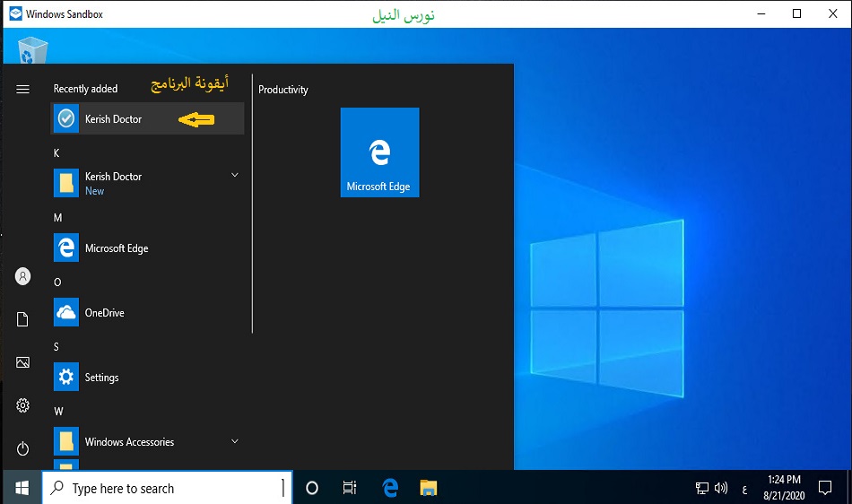Viewport: 852px width, 504px height.
Task: Open Kerish Doctor from Recently added
Action: [x=113, y=119]
